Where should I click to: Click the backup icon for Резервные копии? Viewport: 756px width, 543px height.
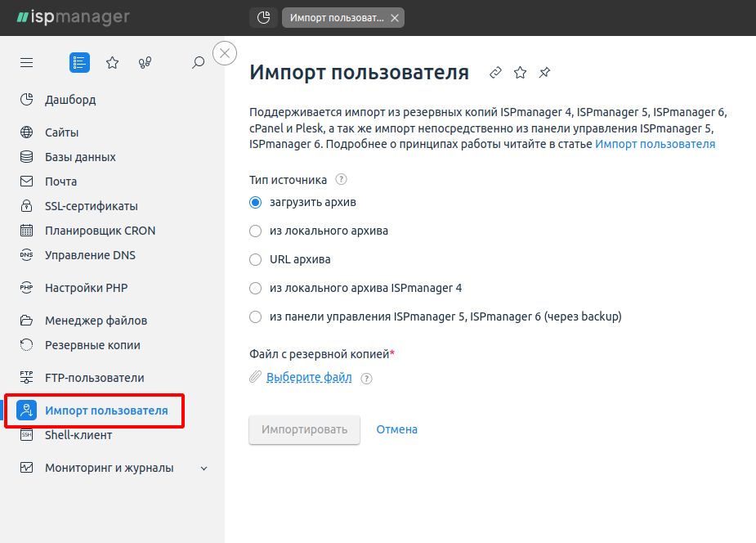tap(26, 345)
